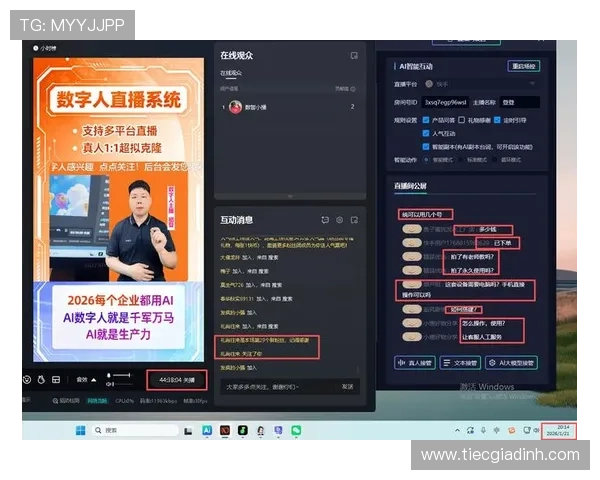Image resolution: width=600 pixels, height=480 pixels.
Task: Select the second 智能动作 radio option
Action: click(x=461, y=160)
